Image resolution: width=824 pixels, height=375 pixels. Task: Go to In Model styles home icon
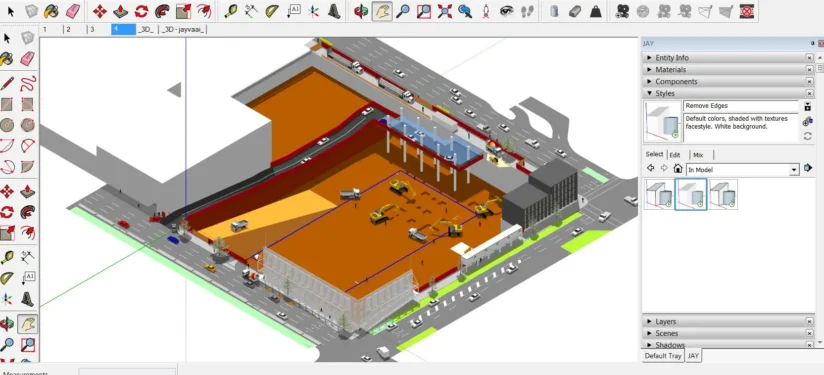pos(678,169)
